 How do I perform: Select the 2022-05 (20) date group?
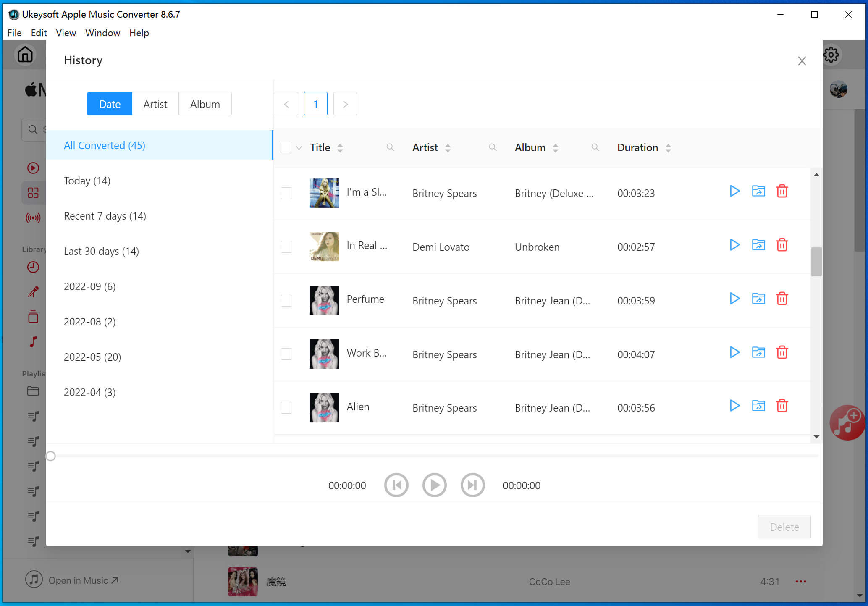pyautogui.click(x=92, y=357)
